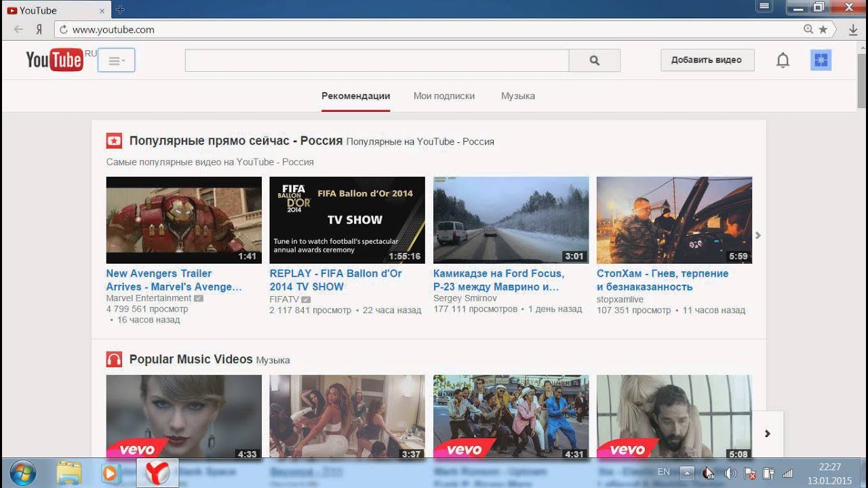This screenshot has height=488, width=868.
Task: Focus the YouTube search box
Action: 376,60
